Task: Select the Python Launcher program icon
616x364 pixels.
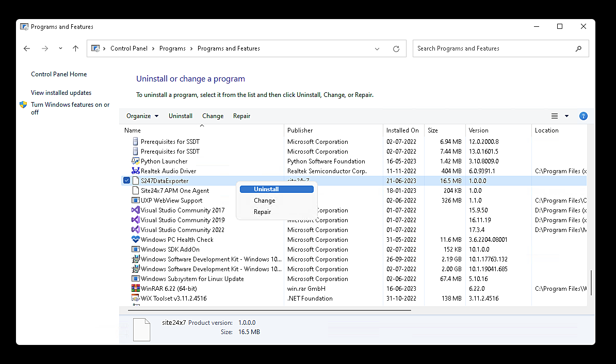Action: (135, 161)
